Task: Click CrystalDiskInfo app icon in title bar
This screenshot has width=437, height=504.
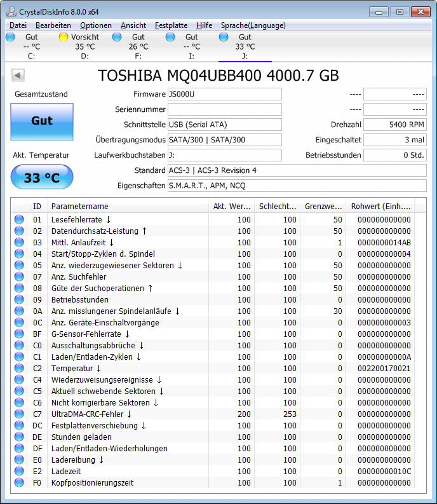Action: pos(11,12)
